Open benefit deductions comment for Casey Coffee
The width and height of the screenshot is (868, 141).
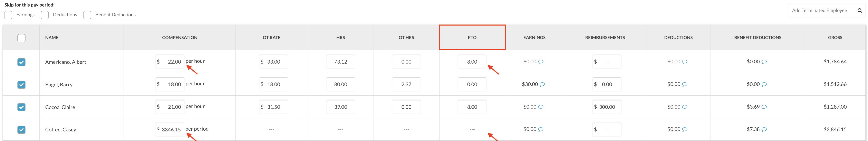(x=764, y=130)
